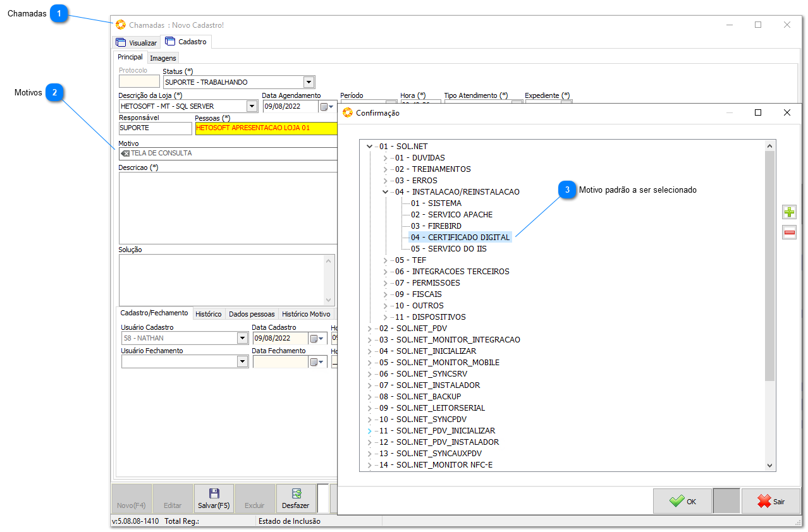Click the green plus add icon
Image resolution: width=808 pixels, height=532 pixels.
click(x=789, y=212)
